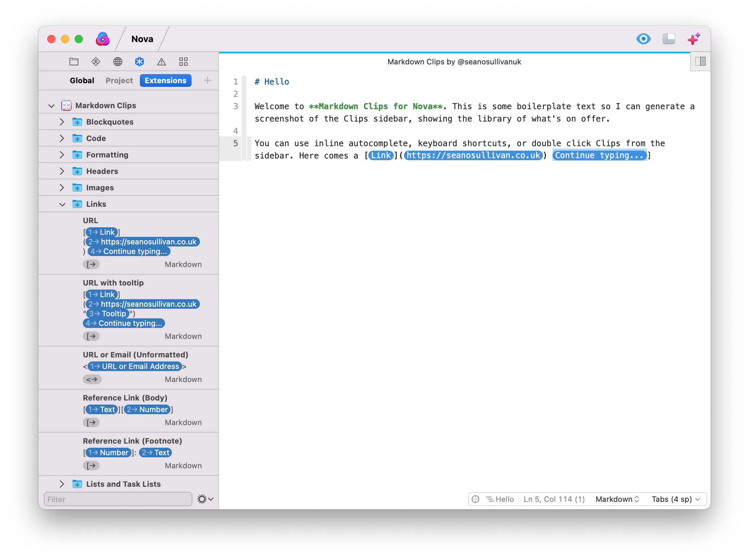Open the Git source control sidebar icon
Image resolution: width=749 pixels, height=560 pixels.
tap(96, 62)
